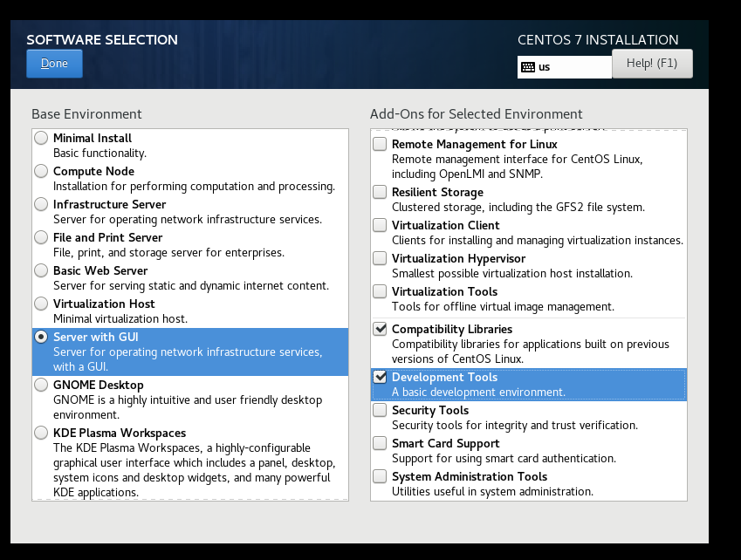This screenshot has height=560, width=741.
Task: Click the 'Remote management interface for CentOS' description
Action: point(517,167)
